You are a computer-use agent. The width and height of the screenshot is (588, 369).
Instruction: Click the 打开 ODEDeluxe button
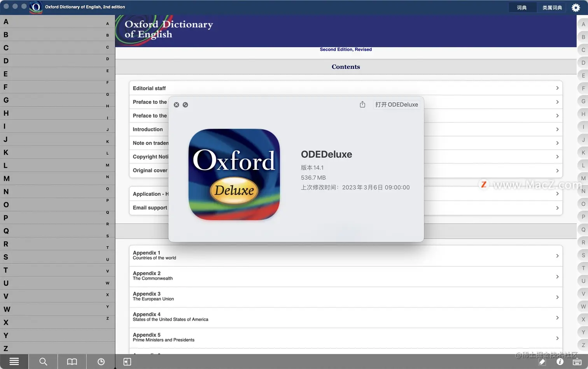tap(397, 104)
